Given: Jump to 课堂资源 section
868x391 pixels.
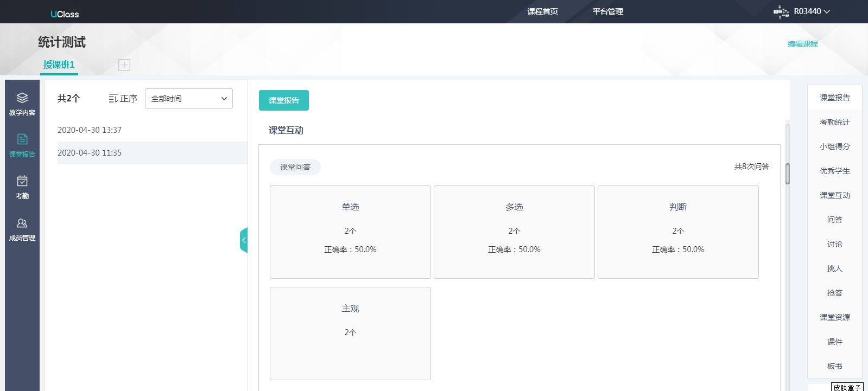Looking at the screenshot, I should click(x=835, y=317).
